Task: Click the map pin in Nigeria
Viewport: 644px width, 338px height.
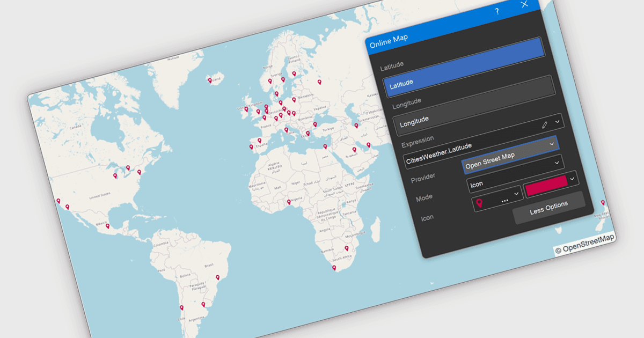Action: click(x=289, y=202)
